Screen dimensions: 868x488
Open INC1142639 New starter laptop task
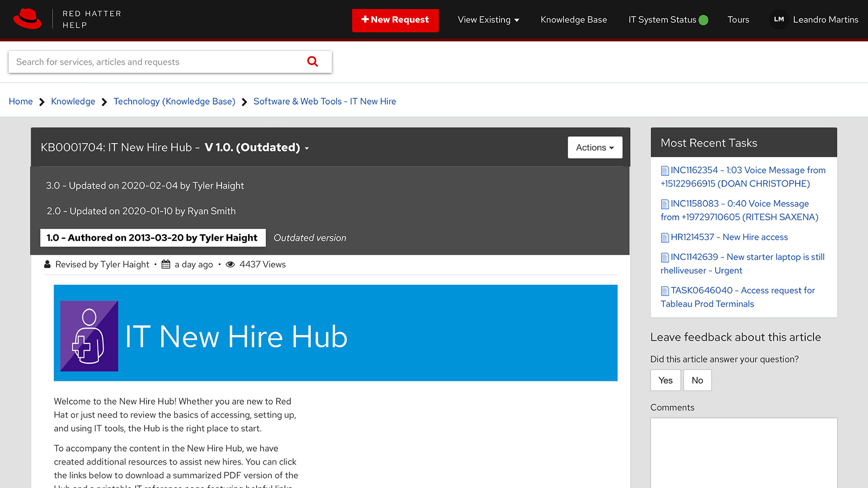point(743,264)
